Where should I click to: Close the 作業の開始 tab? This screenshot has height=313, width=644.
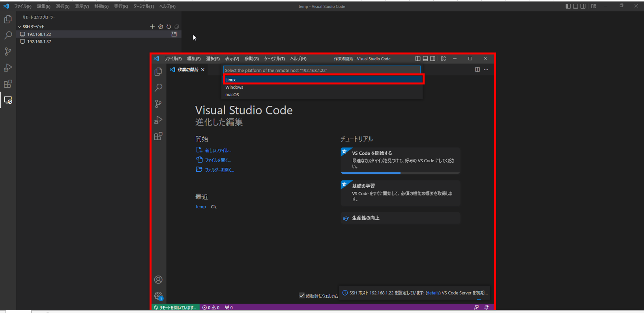(x=203, y=69)
